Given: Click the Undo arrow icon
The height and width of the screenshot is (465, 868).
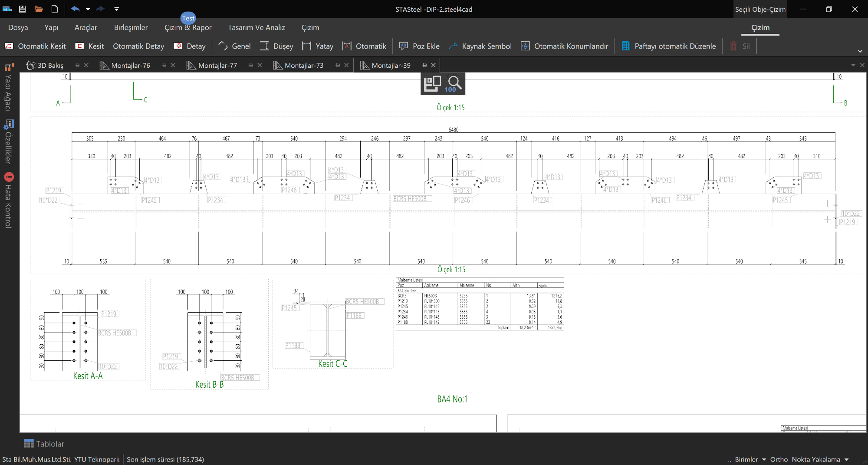Looking at the screenshot, I should tap(75, 9).
